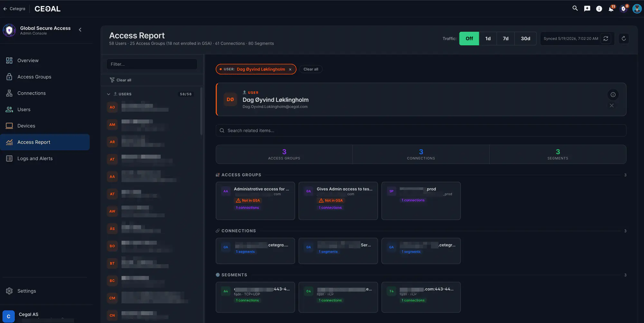Select user avatar AW
Screen dimensions: 644x323
112,211
